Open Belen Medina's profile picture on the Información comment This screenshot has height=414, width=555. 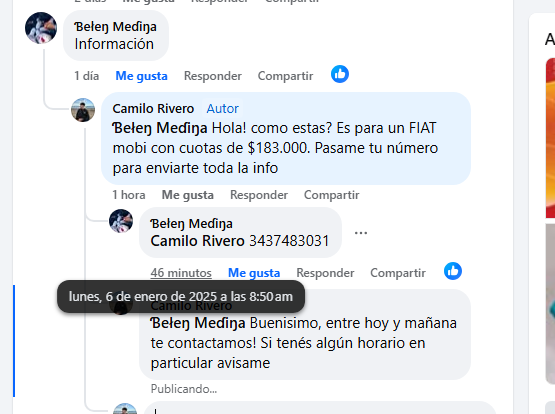pos(41,28)
